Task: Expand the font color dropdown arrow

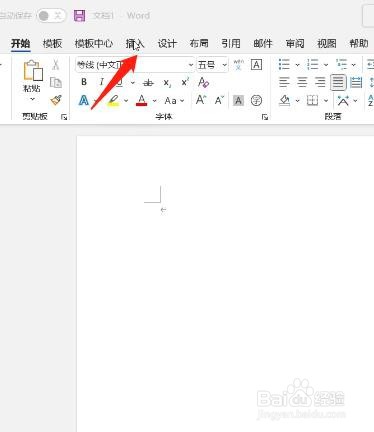Action: (x=154, y=101)
